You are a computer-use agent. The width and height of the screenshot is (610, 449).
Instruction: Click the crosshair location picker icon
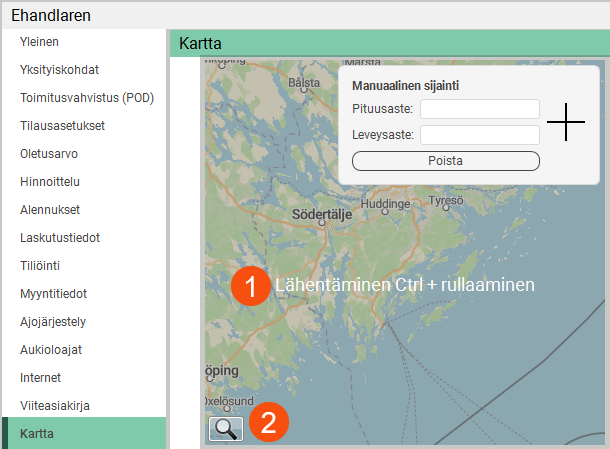coord(566,121)
